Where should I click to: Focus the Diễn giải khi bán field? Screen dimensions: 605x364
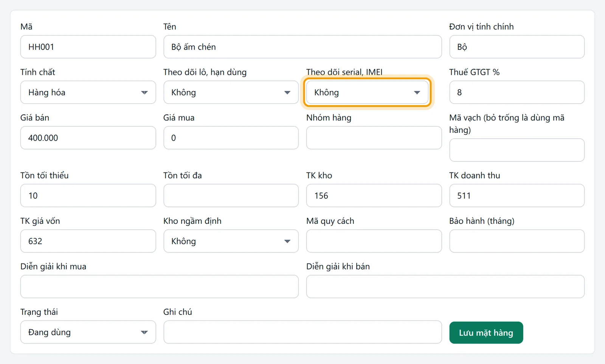click(445, 287)
